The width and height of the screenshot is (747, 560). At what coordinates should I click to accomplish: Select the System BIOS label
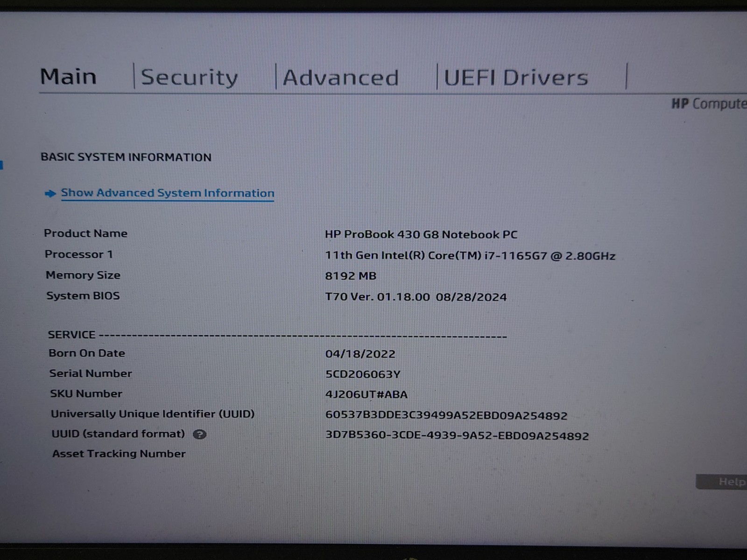83,296
